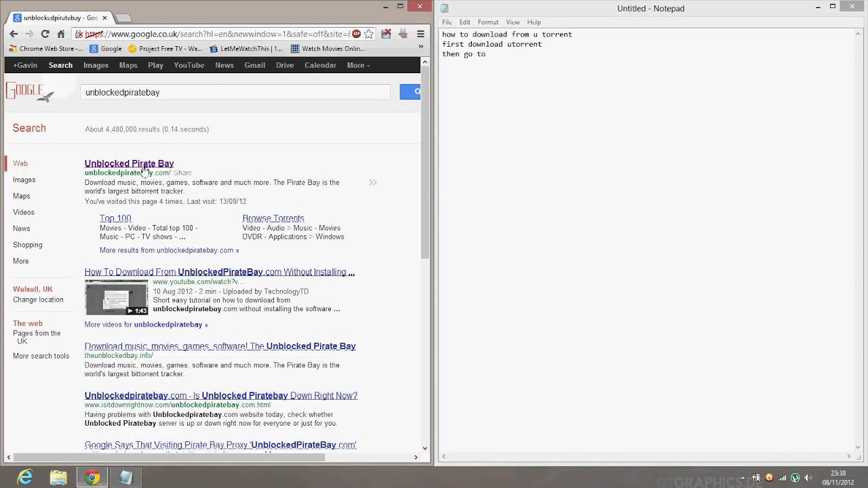Open Play from Google top bar
This screenshot has height=488, width=868.
pyautogui.click(x=155, y=65)
